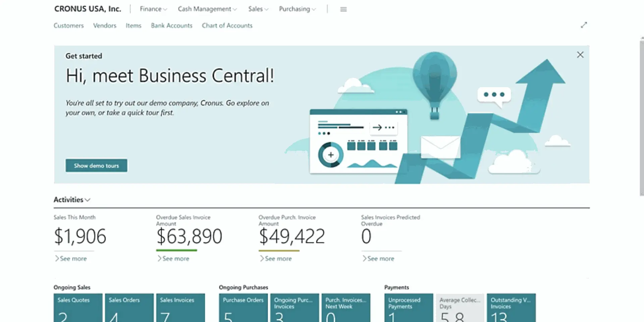The height and width of the screenshot is (322, 644).
Task: Open the Sales Quotes tile
Action: pyautogui.click(x=78, y=308)
